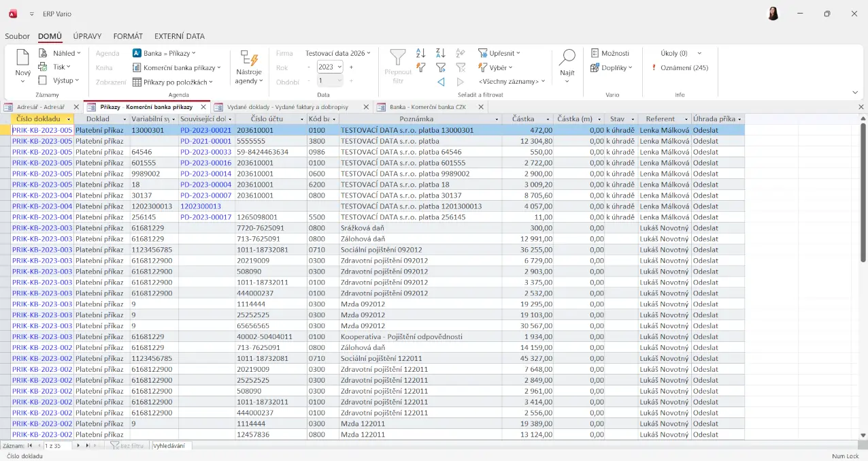Viewport: 868px width, 461px height.
Task: Click the blue previous-record triangle in the ribbon
Action: [x=441, y=82]
